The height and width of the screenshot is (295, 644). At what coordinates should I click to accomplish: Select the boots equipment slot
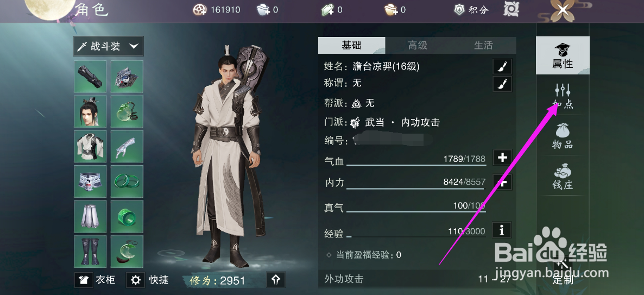pyautogui.click(x=90, y=251)
